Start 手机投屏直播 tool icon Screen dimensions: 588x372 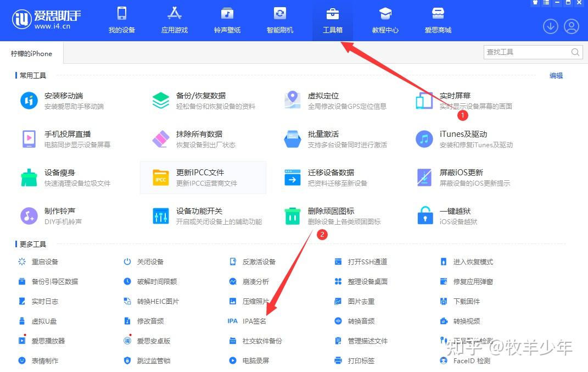[x=29, y=139]
